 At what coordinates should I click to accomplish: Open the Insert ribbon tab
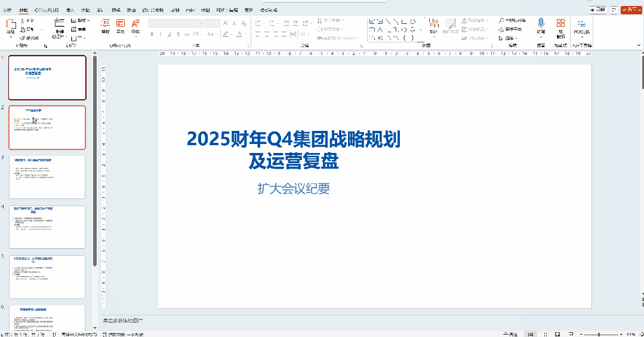click(70, 10)
